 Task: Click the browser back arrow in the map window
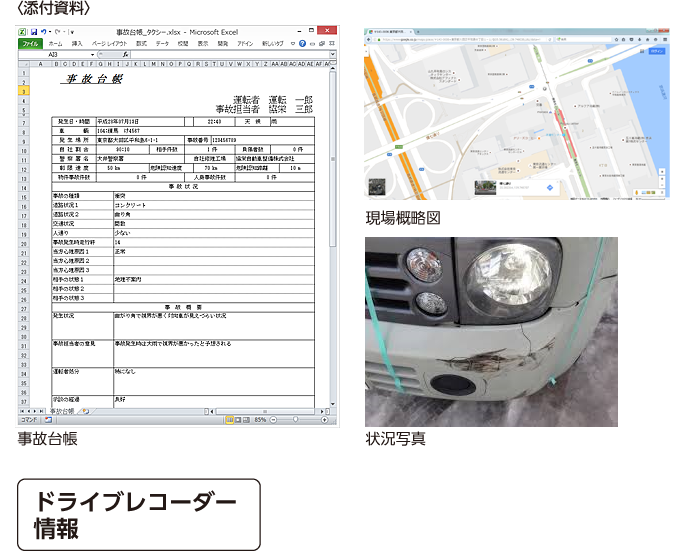[368, 39]
